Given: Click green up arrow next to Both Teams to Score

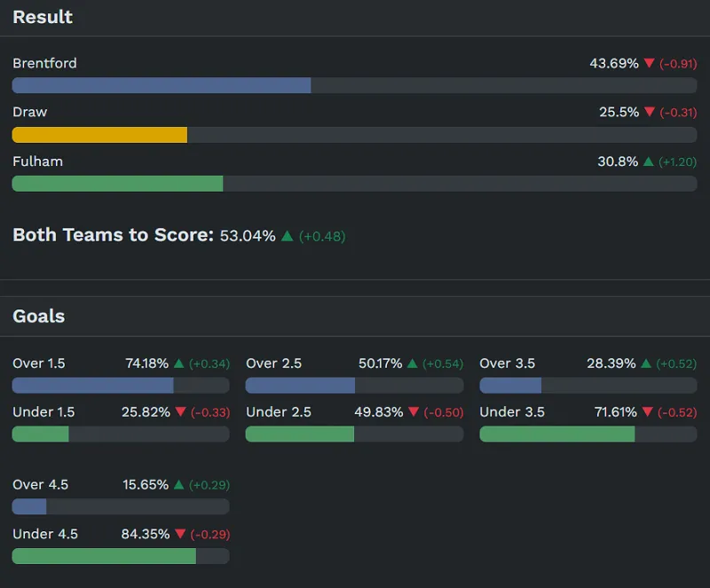Looking at the screenshot, I should click(287, 236).
